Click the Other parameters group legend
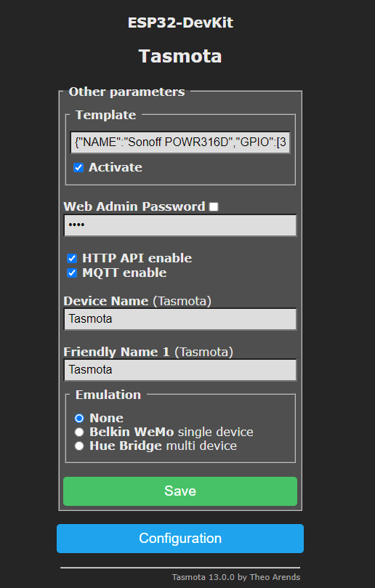The height and width of the screenshot is (588, 375). tap(126, 92)
